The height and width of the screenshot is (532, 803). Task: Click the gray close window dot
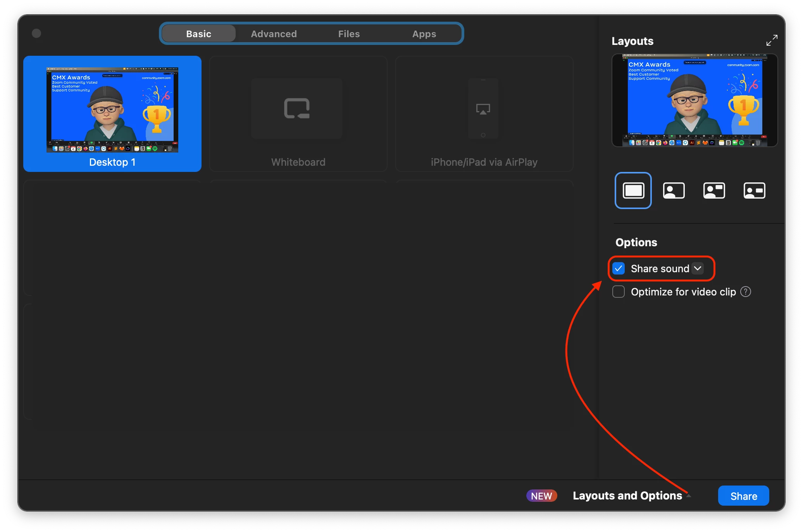coord(36,33)
